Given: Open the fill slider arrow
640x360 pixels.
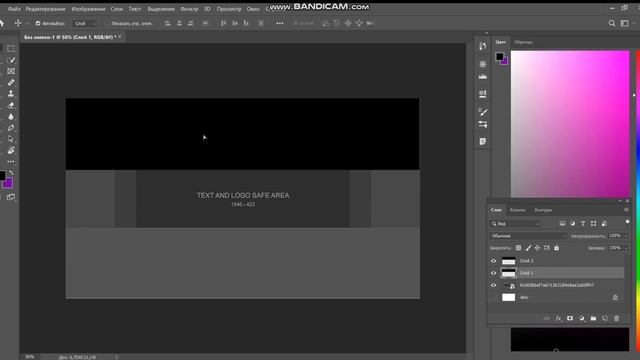Looking at the screenshot, I should tap(626, 248).
